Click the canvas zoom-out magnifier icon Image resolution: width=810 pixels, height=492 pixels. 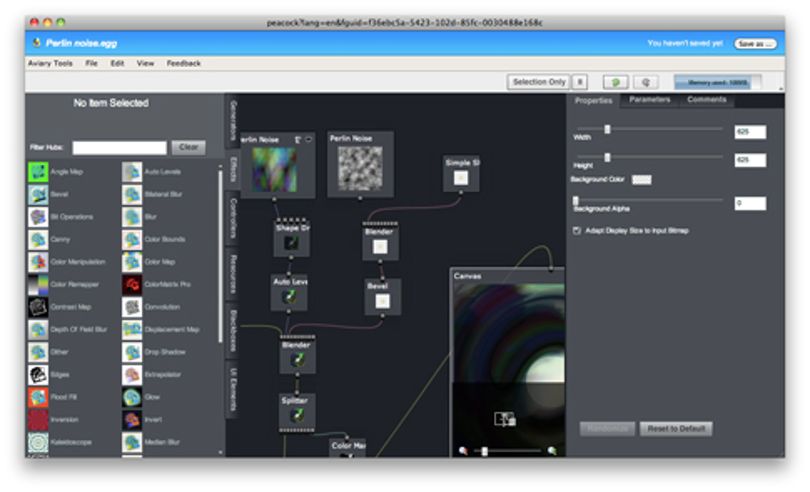[x=463, y=451]
